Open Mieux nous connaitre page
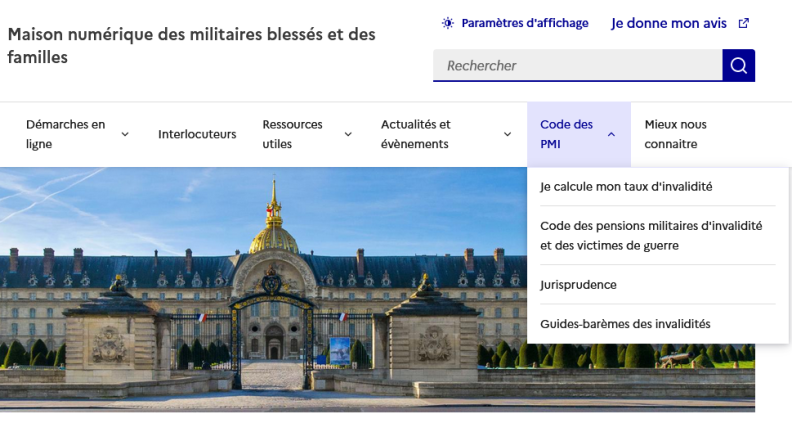 coord(675,134)
